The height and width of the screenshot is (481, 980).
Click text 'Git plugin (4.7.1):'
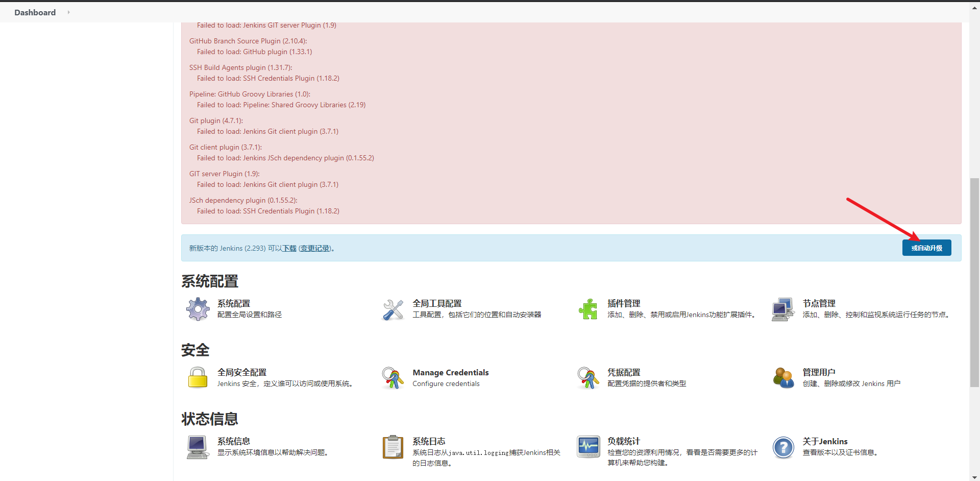(216, 121)
